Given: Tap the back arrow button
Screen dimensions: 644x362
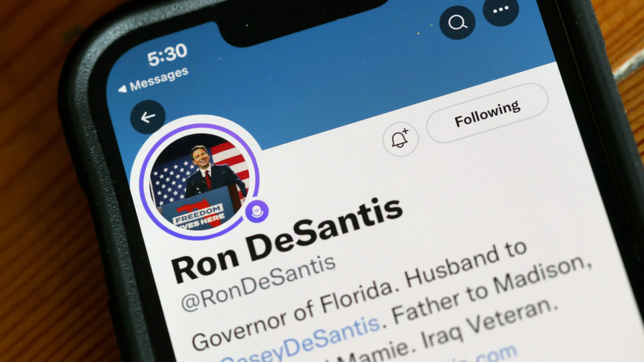Looking at the screenshot, I should [148, 117].
